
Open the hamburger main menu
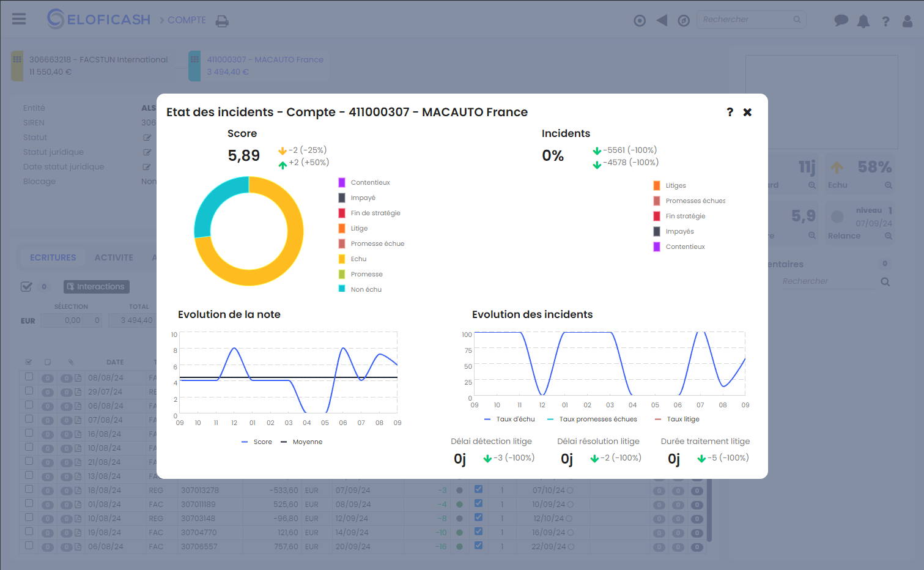[19, 19]
